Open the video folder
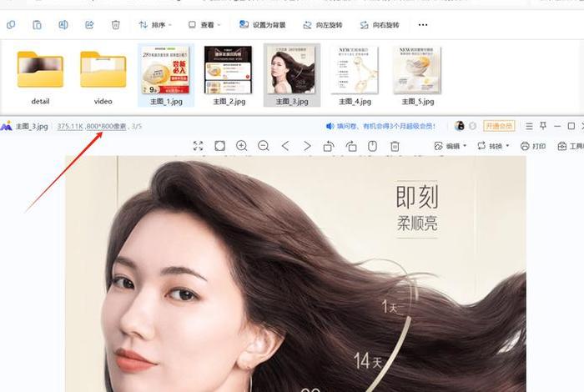The height and width of the screenshot is (392, 584). tap(103, 78)
